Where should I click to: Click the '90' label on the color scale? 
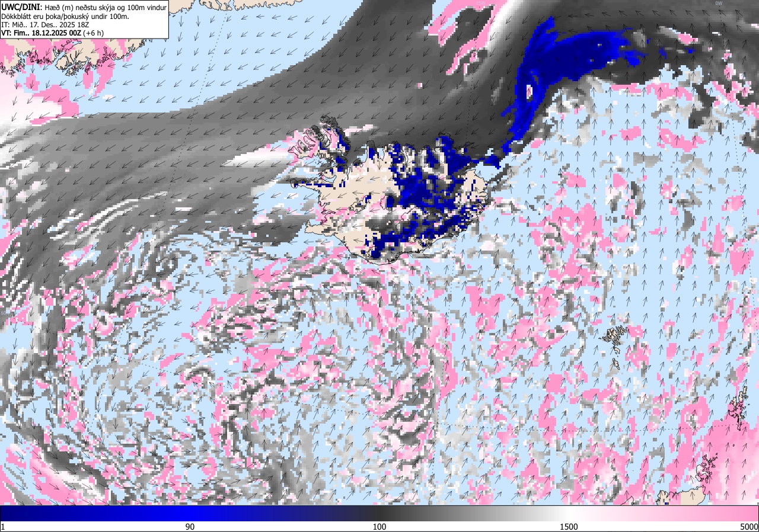coord(190,527)
